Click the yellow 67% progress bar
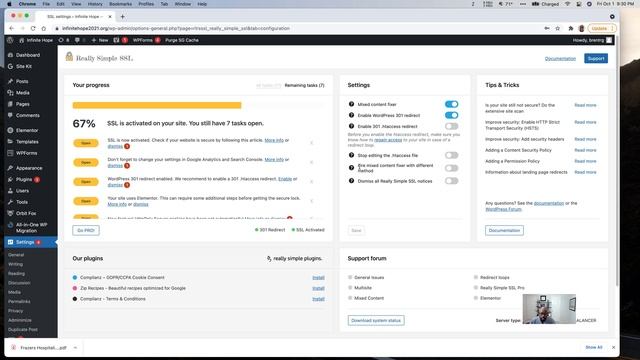The width and height of the screenshot is (640, 360). tap(157, 105)
